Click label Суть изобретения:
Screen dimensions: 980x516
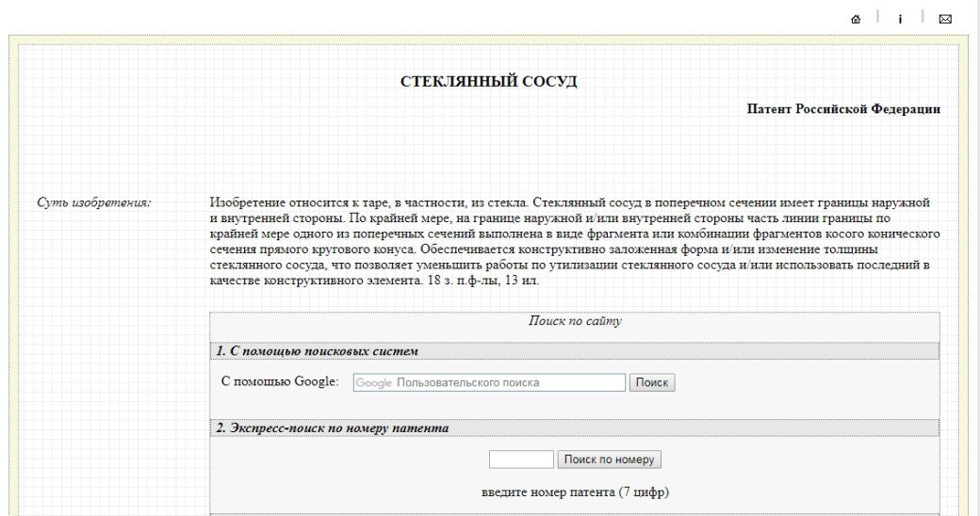(93, 202)
